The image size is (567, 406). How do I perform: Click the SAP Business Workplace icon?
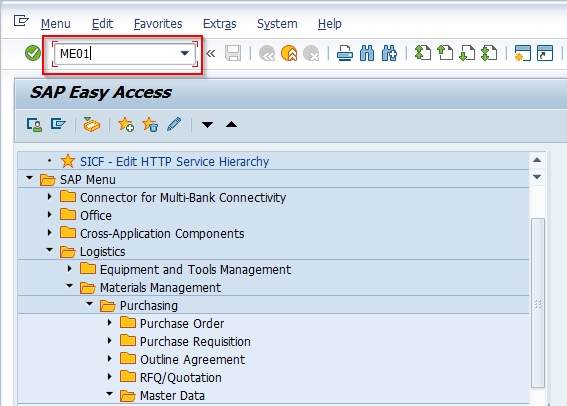[x=91, y=124]
